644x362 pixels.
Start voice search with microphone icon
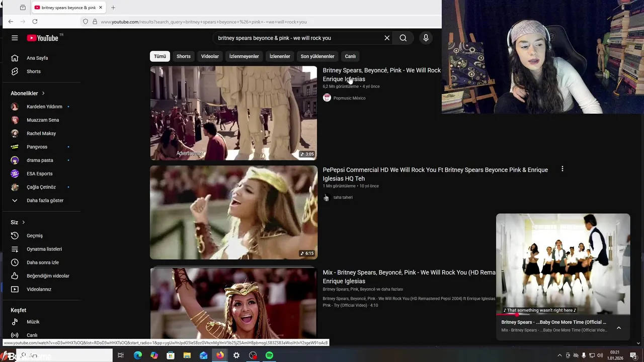[x=426, y=38]
